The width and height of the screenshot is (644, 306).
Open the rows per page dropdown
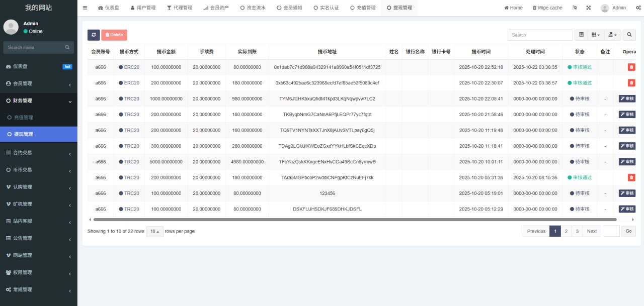(154, 231)
